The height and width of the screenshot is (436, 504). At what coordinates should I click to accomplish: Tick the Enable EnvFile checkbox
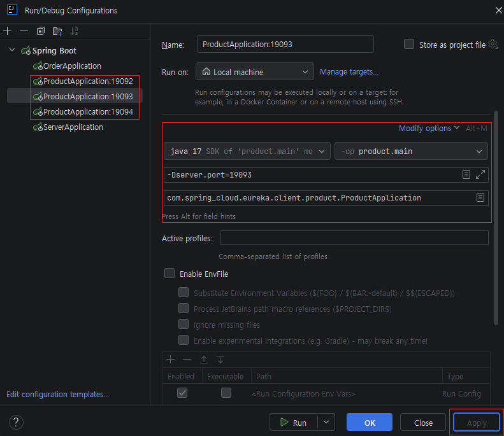(169, 274)
